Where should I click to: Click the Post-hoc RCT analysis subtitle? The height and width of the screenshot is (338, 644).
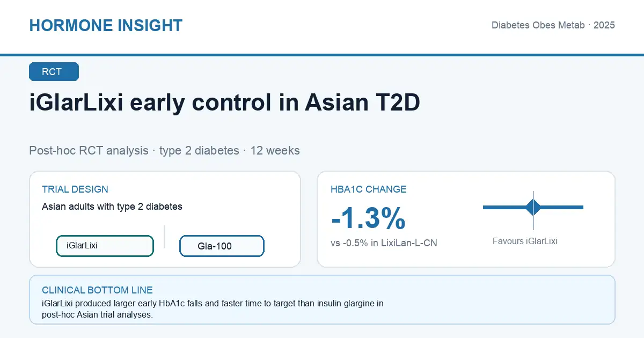pos(164,150)
